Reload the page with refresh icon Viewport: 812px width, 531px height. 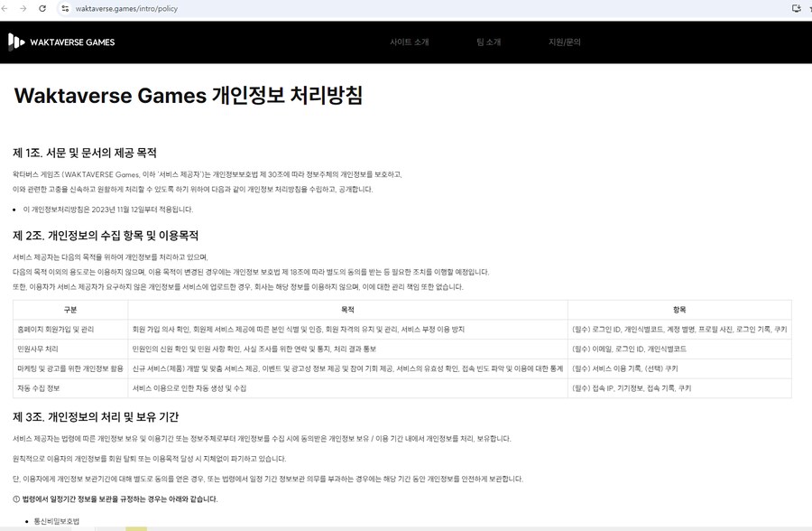click(42, 8)
